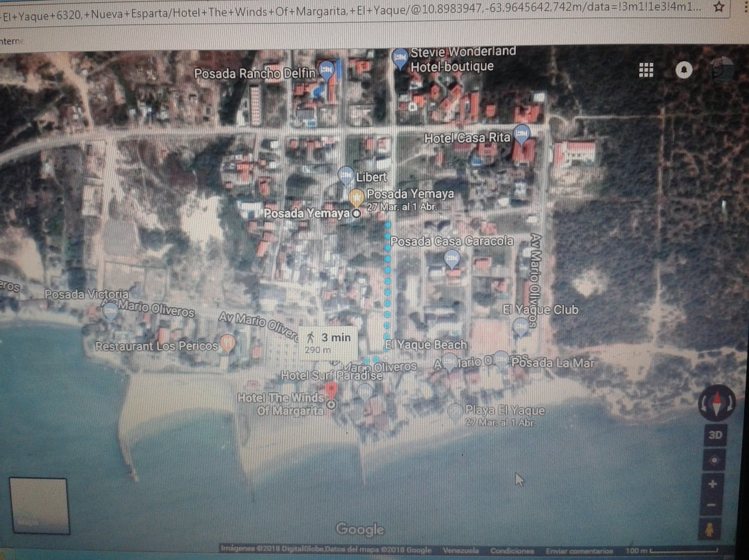Click the 3 min walking route label
This screenshot has width=749, height=560.
click(x=329, y=342)
